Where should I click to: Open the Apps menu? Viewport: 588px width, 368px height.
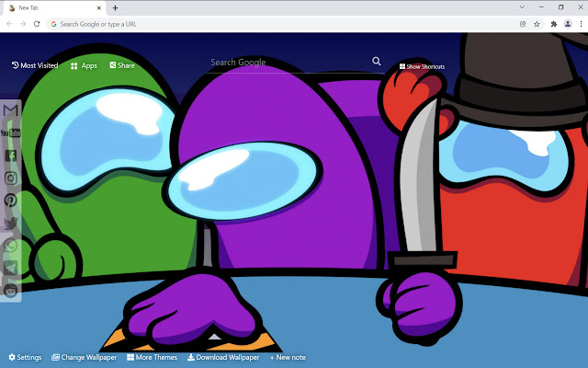[84, 66]
